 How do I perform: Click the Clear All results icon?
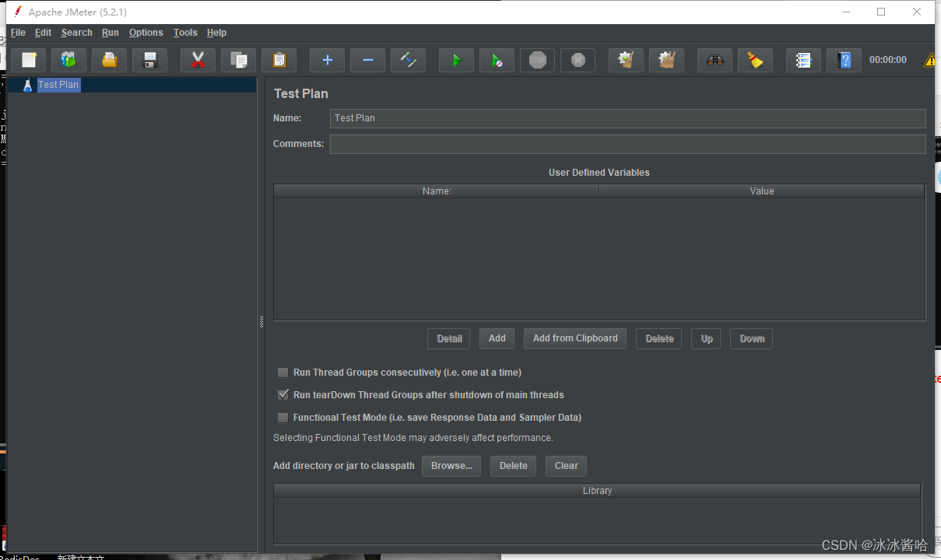click(x=667, y=60)
